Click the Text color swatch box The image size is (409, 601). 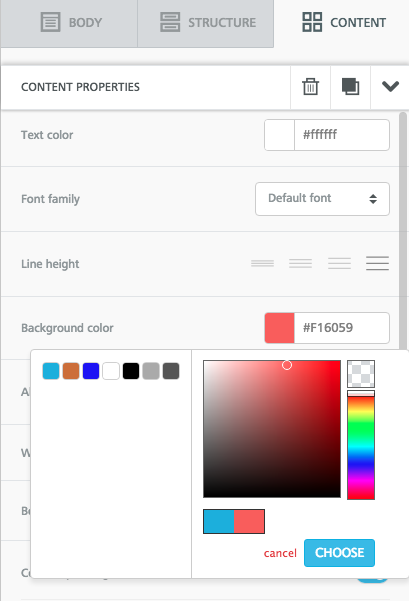coord(279,135)
